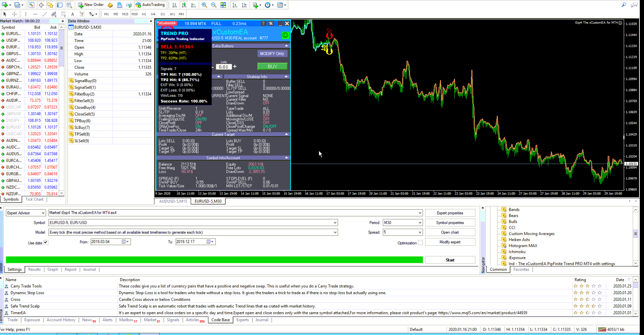This screenshot has width=644, height=335.
Task: Toggle the Terminal panel icon
Action: [x=60, y=5]
